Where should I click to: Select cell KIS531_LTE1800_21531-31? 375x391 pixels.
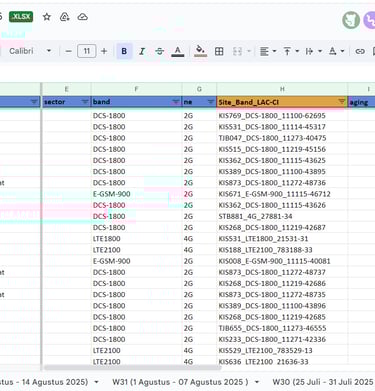tap(282, 239)
